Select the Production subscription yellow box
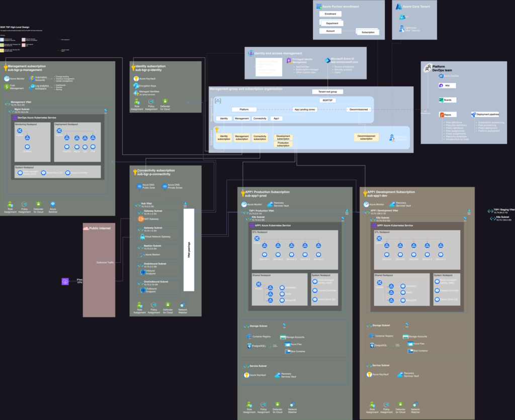 (x=283, y=144)
